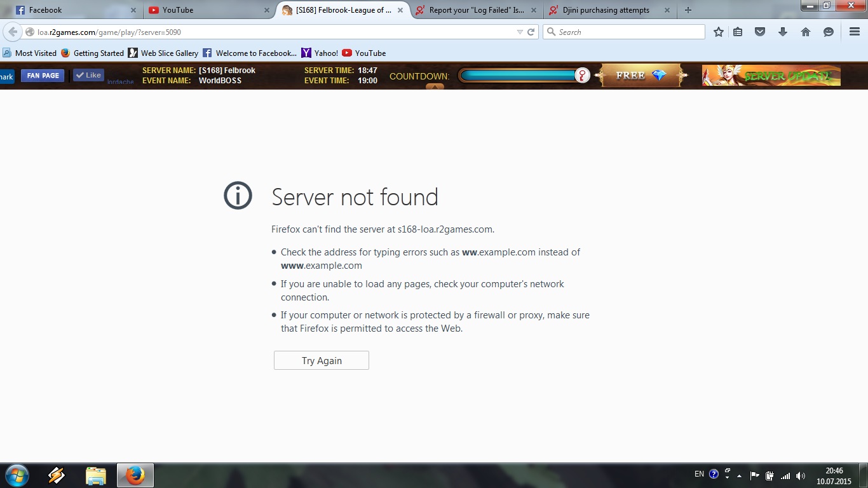Open the URL bar history dropdown arrow

(x=520, y=32)
